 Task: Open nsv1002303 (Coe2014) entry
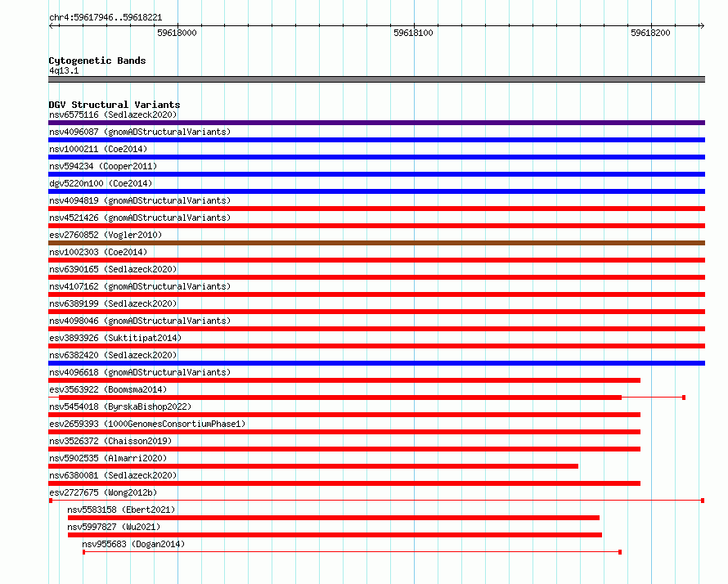tap(98, 252)
